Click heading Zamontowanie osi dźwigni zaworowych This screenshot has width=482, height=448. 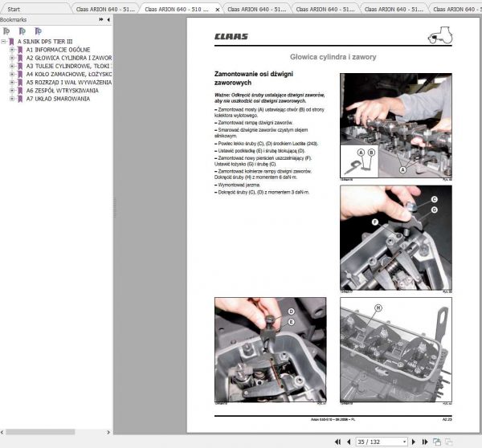254,78
